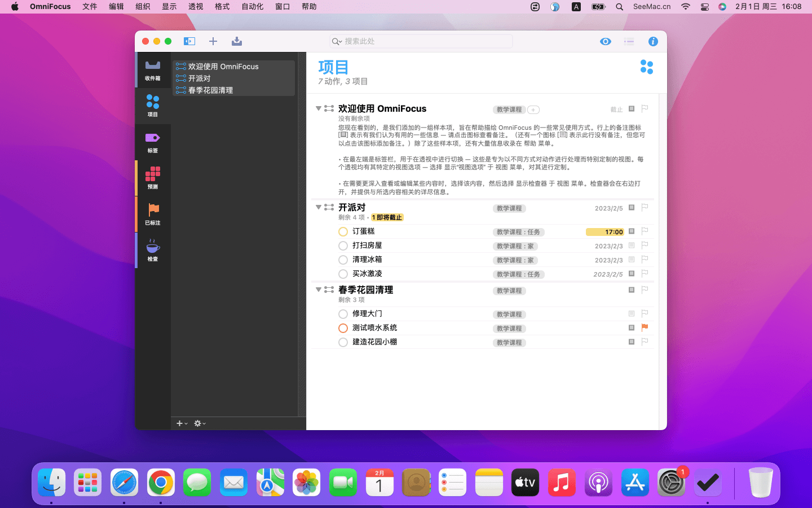Collapse the 欢迎使用 OmniFocus project

319,108
